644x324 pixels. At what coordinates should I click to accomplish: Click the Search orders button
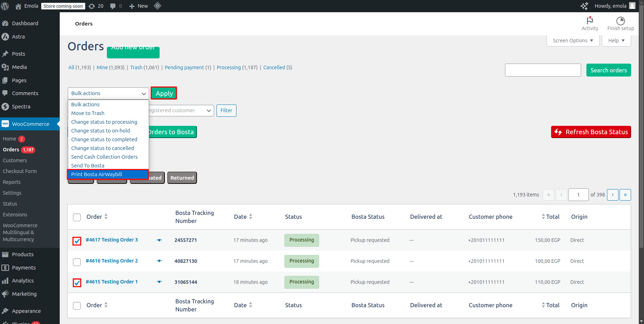pos(608,70)
